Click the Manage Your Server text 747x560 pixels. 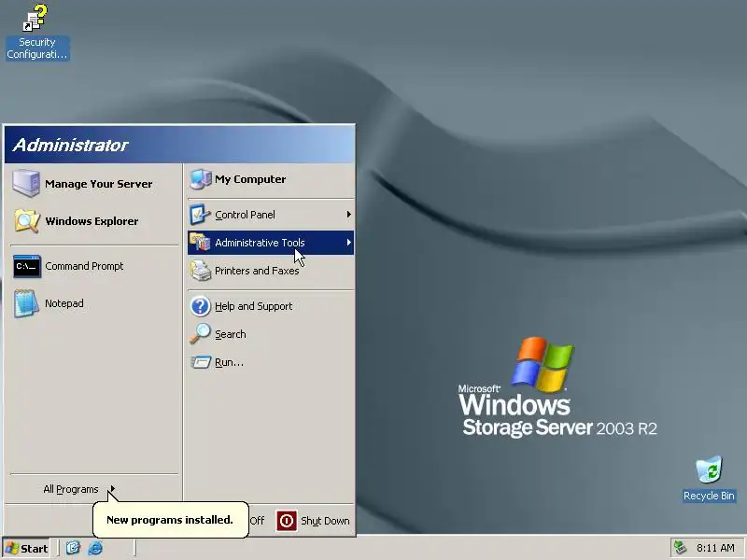[99, 184]
